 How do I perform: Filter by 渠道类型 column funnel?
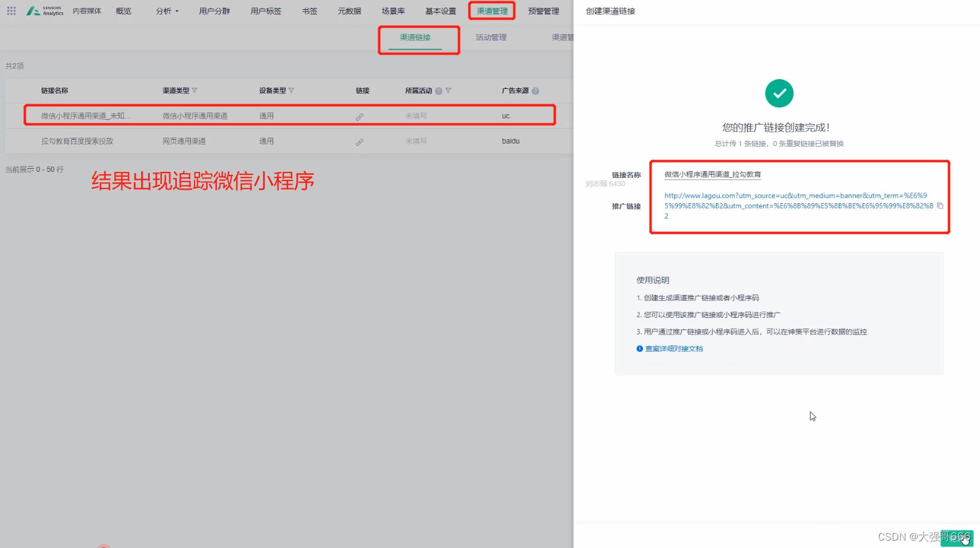click(195, 90)
